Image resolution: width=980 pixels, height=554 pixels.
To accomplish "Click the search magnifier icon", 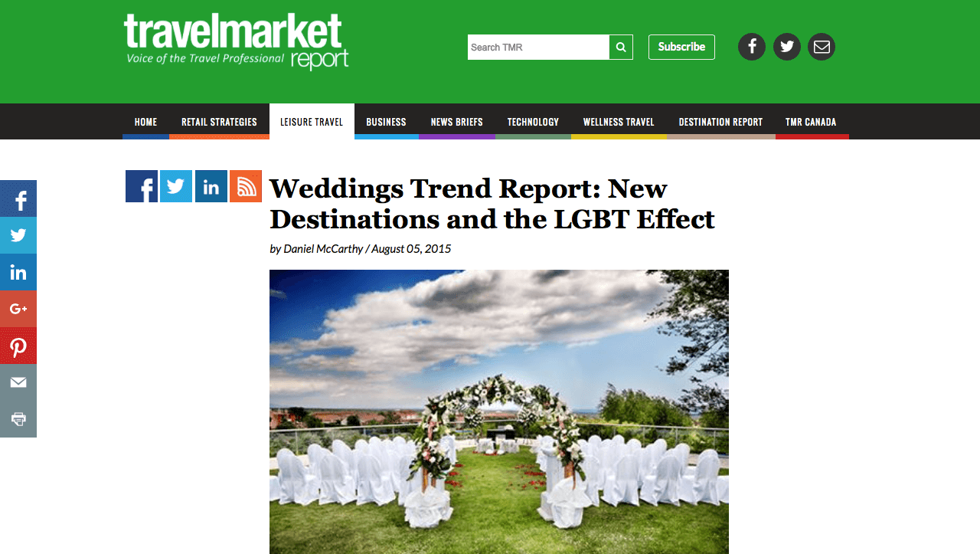I will point(621,47).
